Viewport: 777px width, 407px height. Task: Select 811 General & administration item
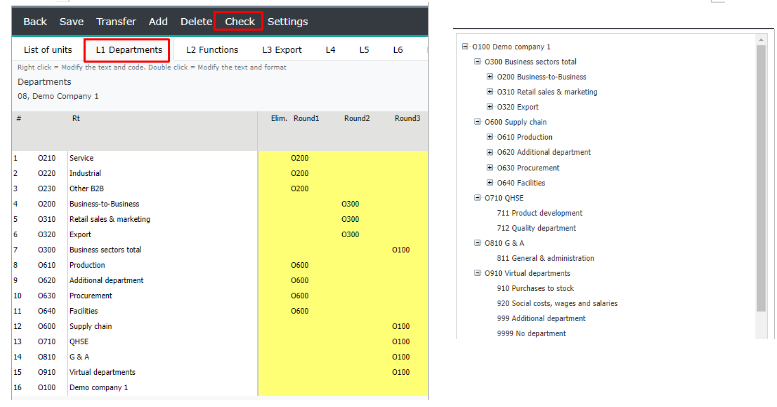[546, 258]
